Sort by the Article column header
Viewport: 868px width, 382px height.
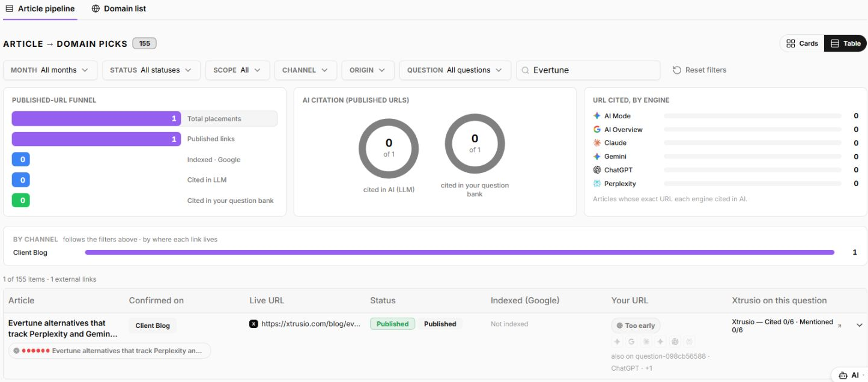[x=21, y=300]
